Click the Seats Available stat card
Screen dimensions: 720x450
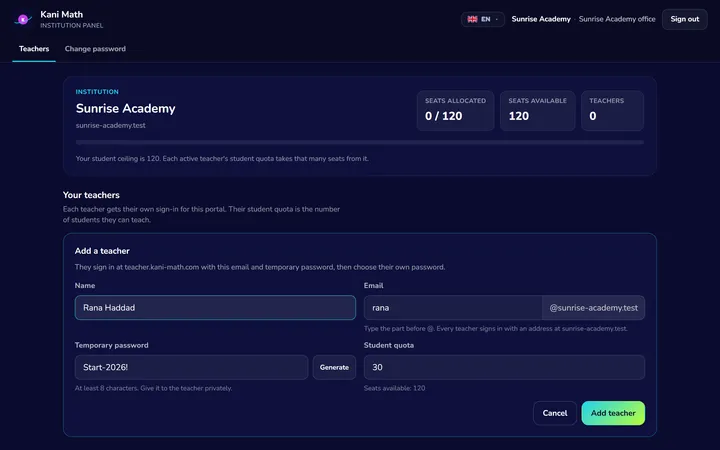537,111
